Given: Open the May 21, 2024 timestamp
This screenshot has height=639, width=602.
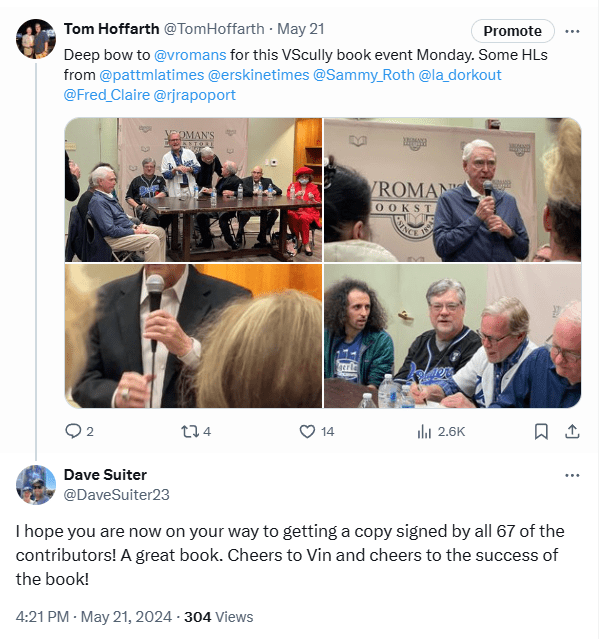Looking at the screenshot, I should pos(126,617).
